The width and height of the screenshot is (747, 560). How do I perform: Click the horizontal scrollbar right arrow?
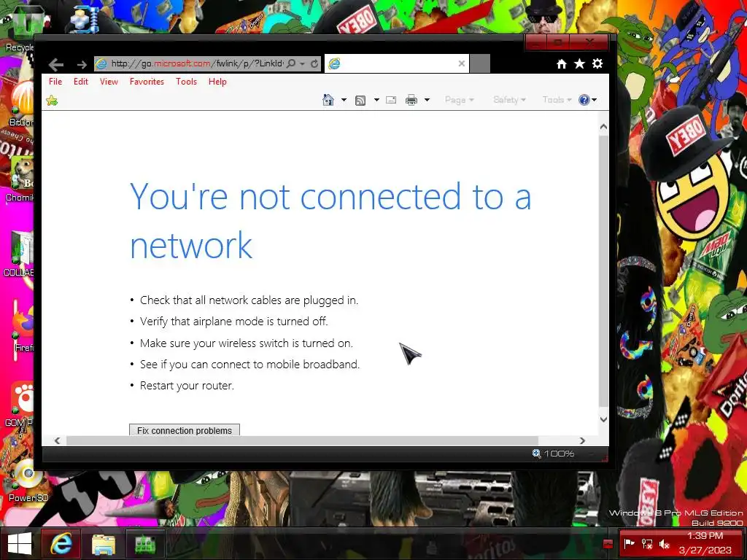pos(582,440)
